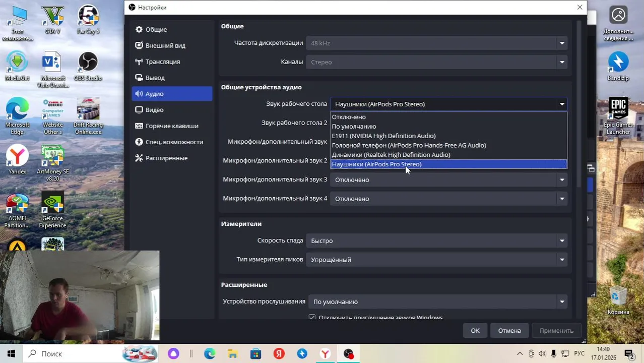Screen dimensions: 644x363
Task: Open Этот компьютер desktop icon
Action: click(17, 24)
